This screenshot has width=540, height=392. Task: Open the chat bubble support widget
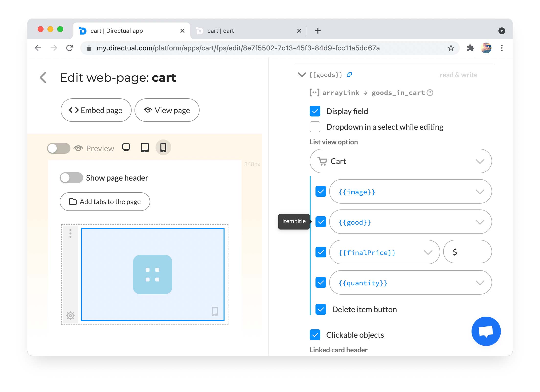pos(486,331)
